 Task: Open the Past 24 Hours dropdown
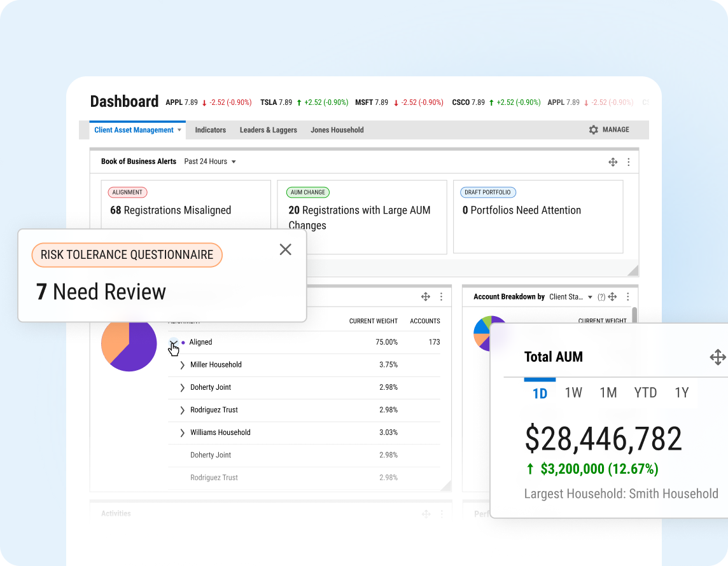210,162
